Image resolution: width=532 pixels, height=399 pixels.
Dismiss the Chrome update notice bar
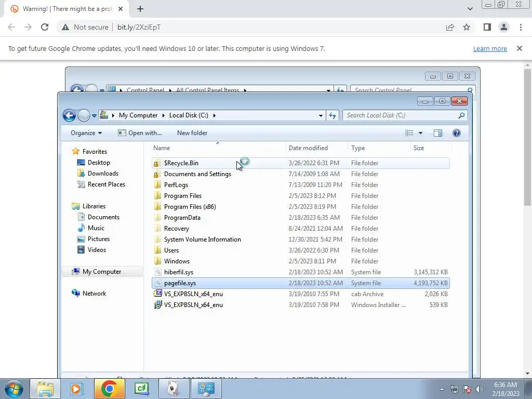(x=520, y=48)
